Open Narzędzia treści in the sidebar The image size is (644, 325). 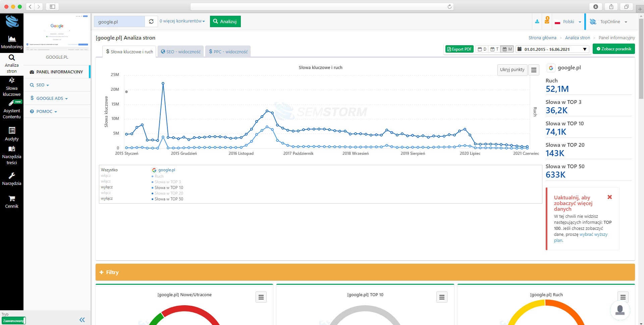[x=12, y=155]
